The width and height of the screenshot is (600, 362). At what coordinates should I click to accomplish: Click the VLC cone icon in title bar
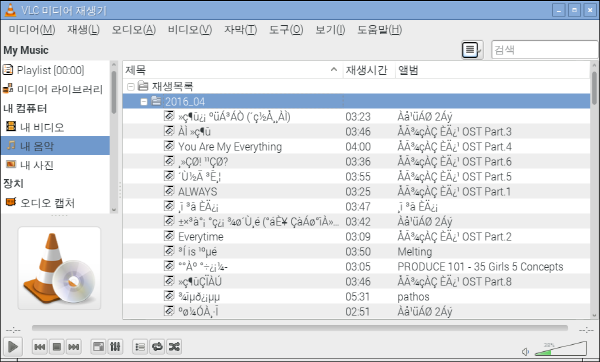click(x=10, y=10)
